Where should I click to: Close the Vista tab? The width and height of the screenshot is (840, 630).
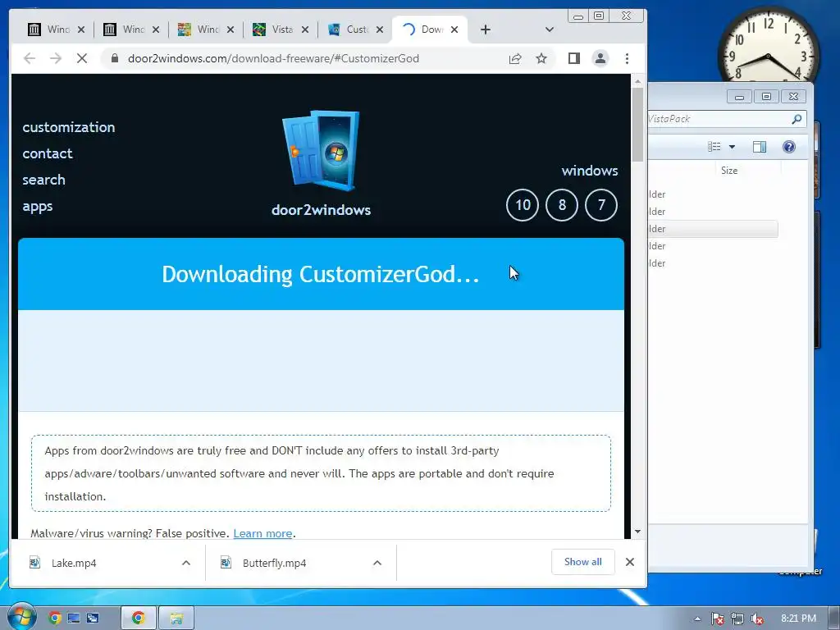click(305, 30)
